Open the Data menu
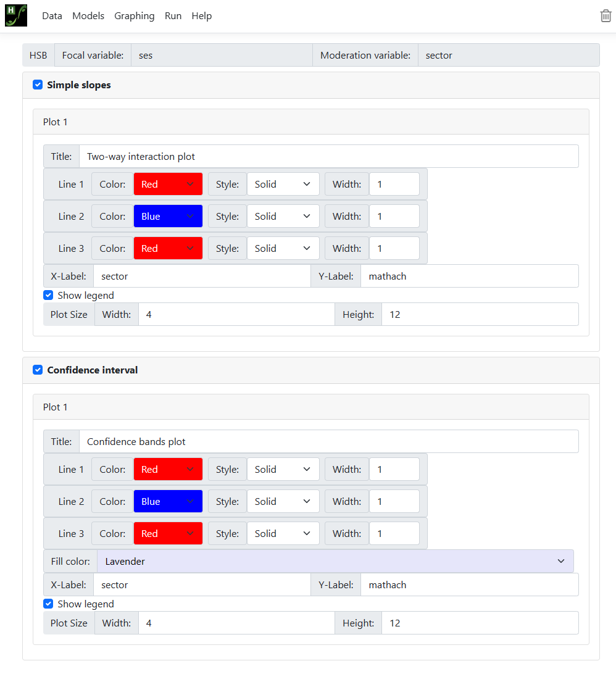616x674 pixels. [52, 16]
